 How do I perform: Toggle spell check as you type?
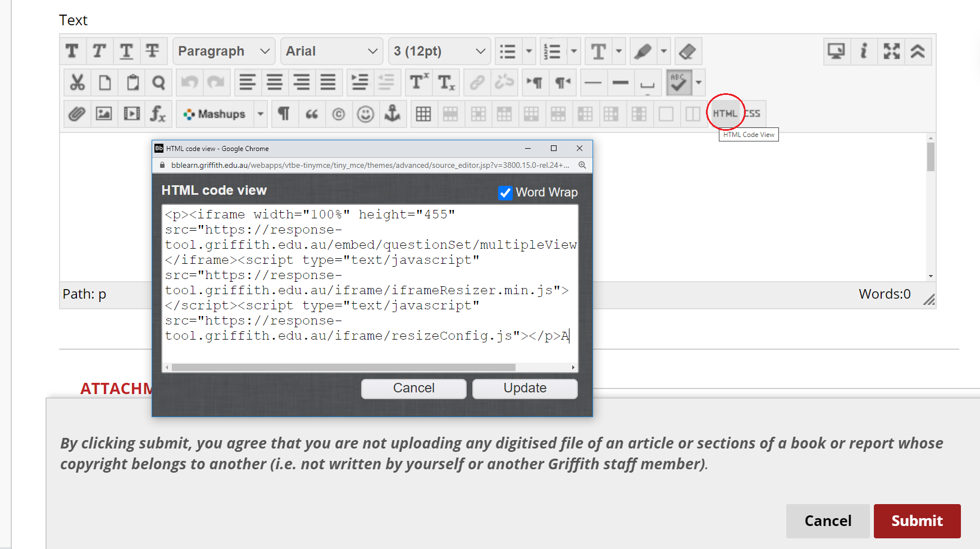679,83
